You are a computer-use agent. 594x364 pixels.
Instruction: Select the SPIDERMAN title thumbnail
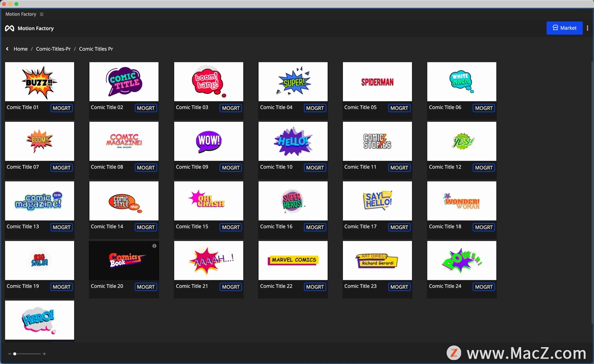[377, 81]
